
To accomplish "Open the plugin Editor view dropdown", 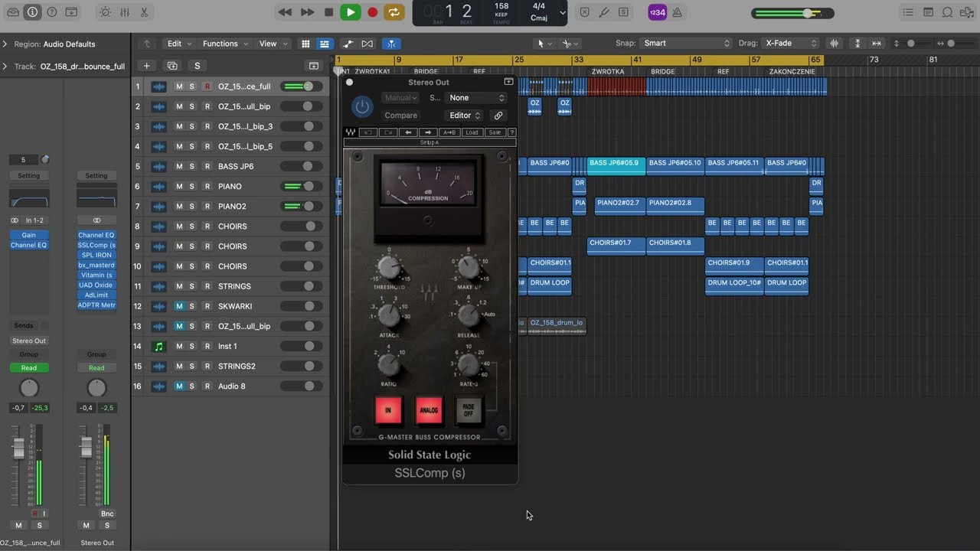I will coord(465,116).
